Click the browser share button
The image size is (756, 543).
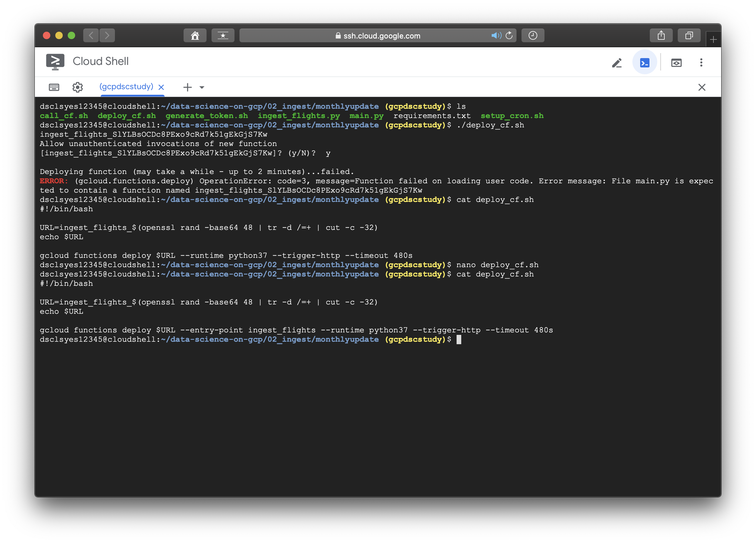coord(661,36)
